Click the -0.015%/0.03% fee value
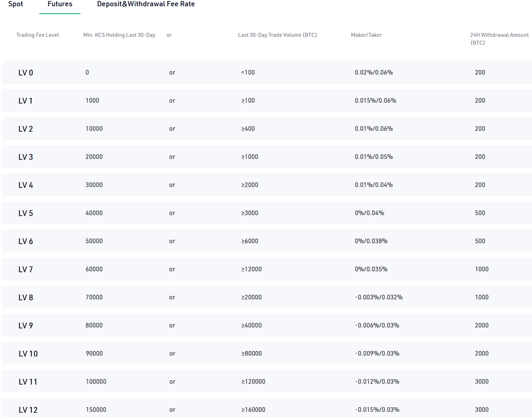 click(377, 410)
